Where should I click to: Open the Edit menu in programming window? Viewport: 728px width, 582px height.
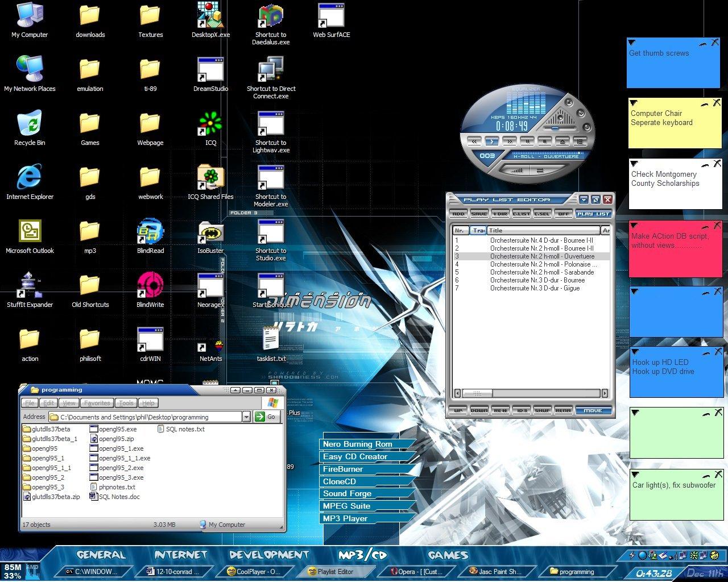click(x=49, y=403)
